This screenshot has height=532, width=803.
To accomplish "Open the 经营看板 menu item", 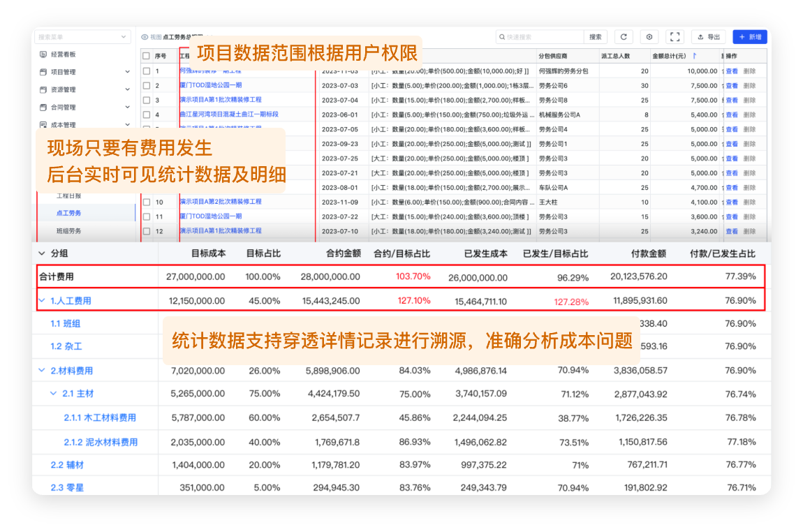I will [63, 54].
